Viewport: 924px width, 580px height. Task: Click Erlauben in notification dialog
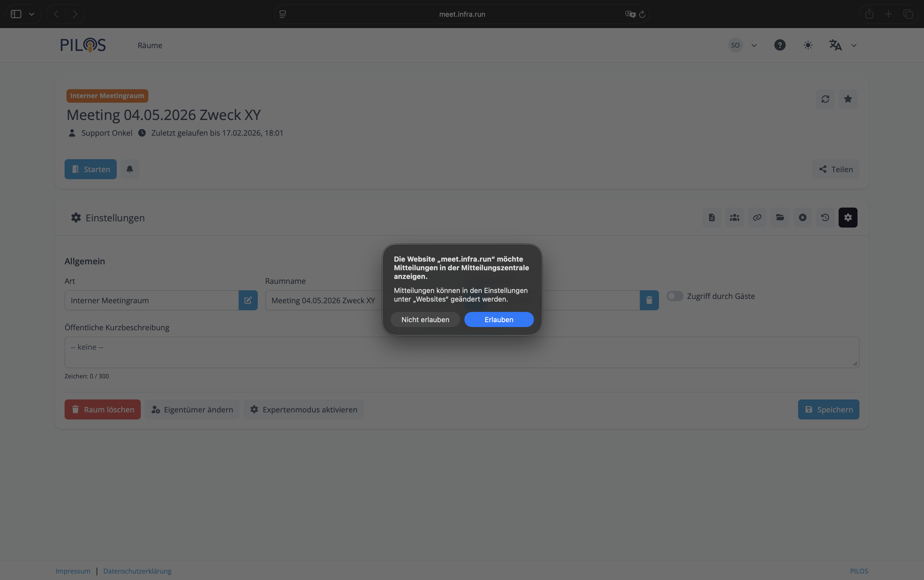[x=499, y=319]
